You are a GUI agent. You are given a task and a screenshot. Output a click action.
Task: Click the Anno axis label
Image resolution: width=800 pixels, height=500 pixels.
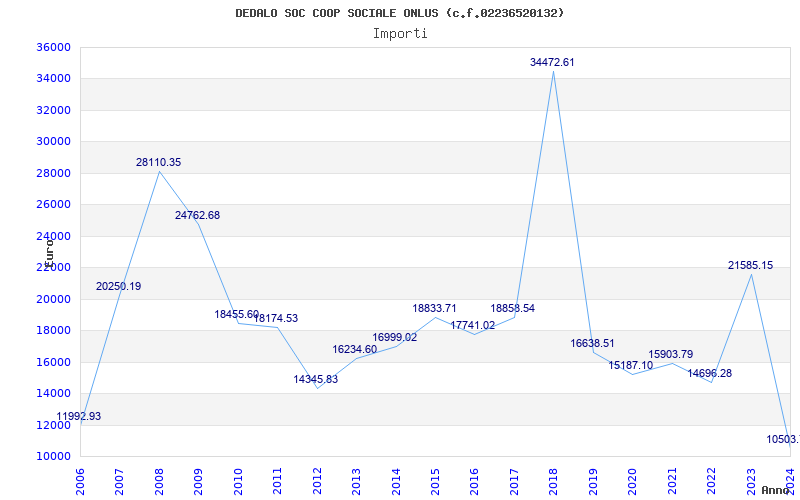[776, 490]
